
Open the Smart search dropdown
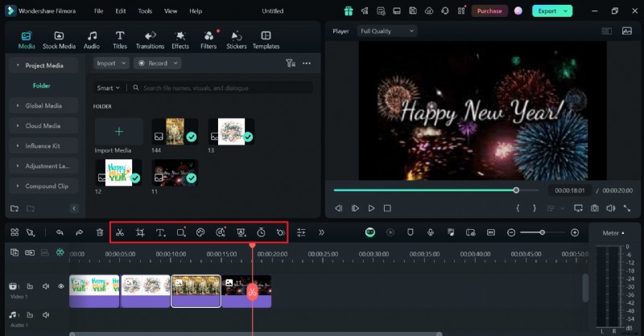[x=108, y=88]
